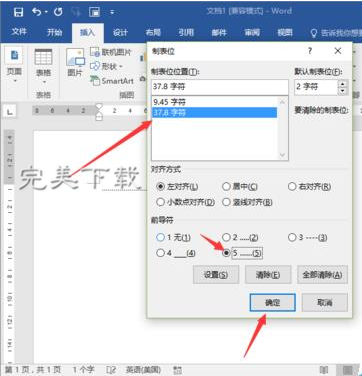Switch to print layout view icon in status bar
362x376 pixels.
tap(348, 370)
